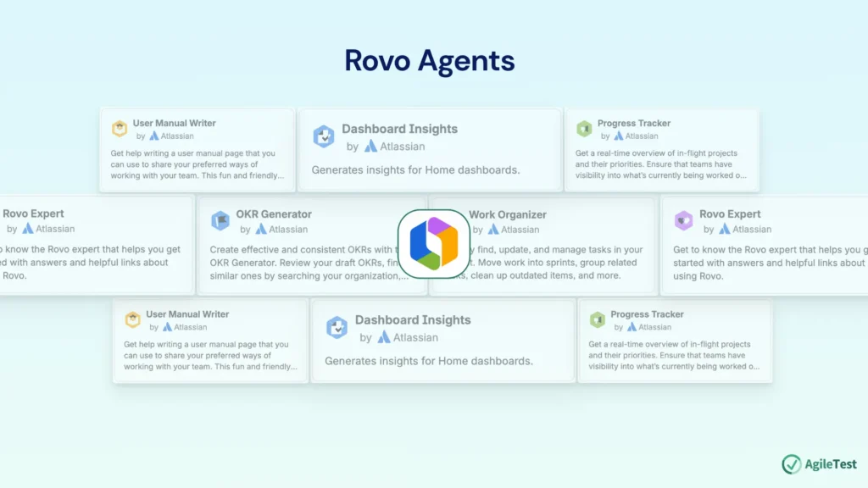Image resolution: width=868 pixels, height=488 pixels.
Task: Click the Atlassian logo on the lower Dashboard Insights card
Action: [384, 337]
